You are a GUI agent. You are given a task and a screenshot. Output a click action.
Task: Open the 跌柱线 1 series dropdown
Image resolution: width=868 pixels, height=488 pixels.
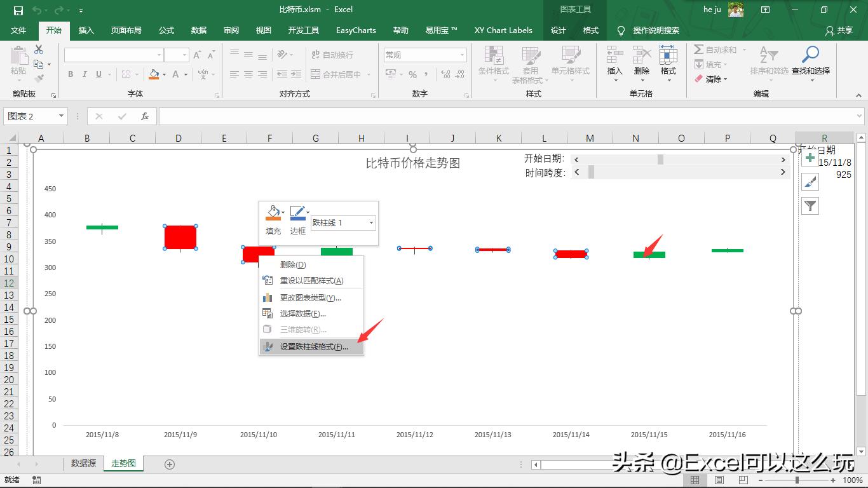click(370, 223)
